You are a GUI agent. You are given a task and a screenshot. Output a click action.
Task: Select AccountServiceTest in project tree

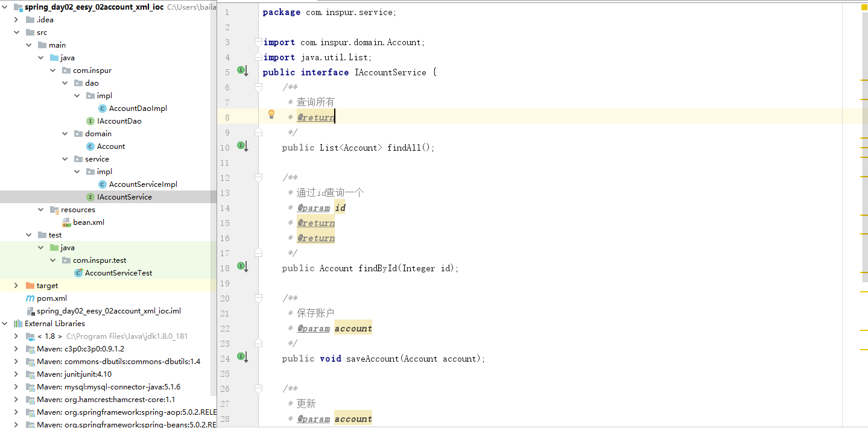pyautogui.click(x=119, y=273)
